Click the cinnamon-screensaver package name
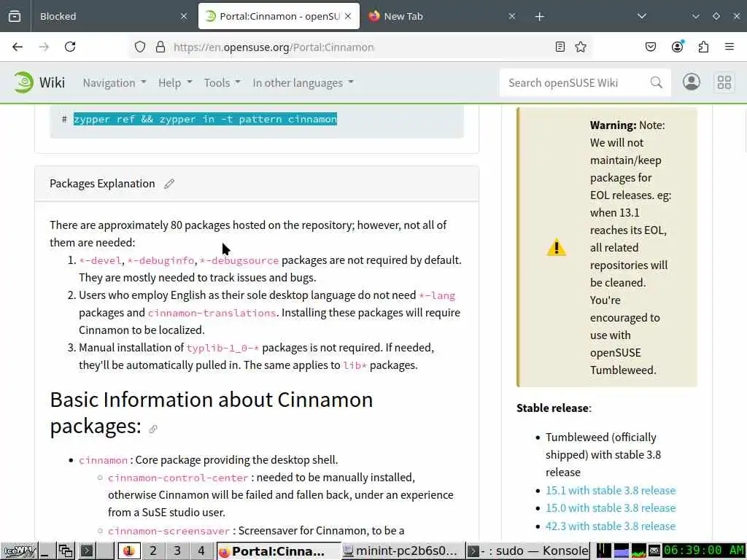747x560 pixels. tap(169, 531)
